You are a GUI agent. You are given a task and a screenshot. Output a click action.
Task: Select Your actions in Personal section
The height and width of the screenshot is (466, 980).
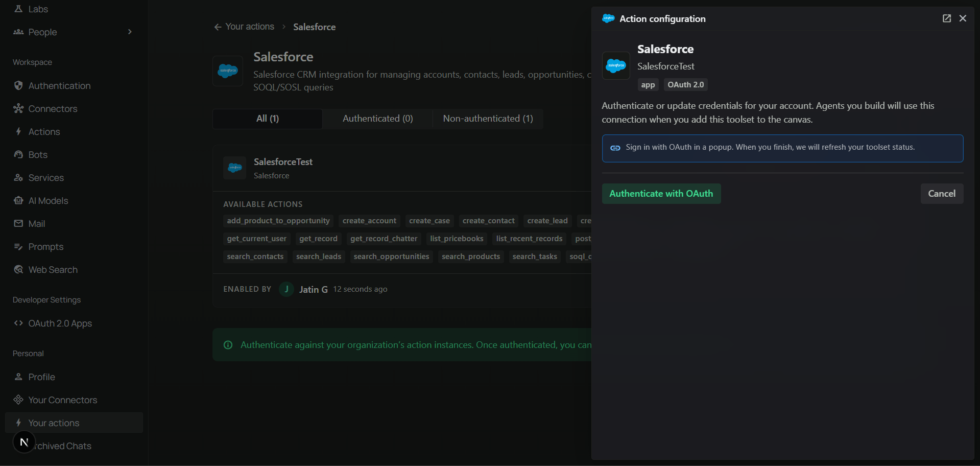74,423
